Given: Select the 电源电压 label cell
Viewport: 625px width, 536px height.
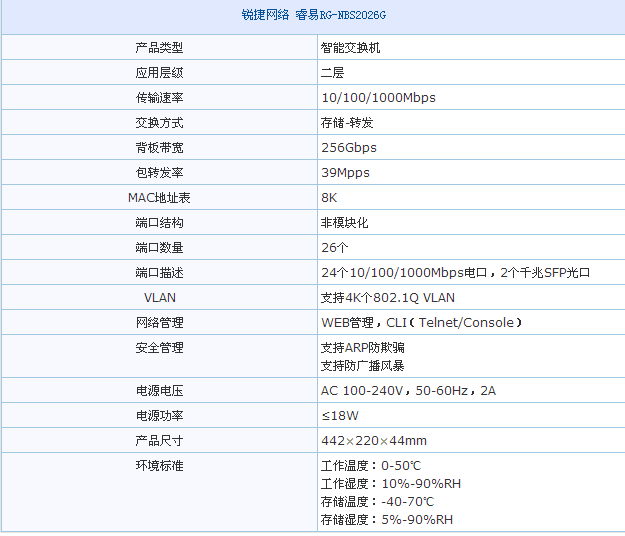Looking at the screenshot, I should click(x=159, y=391).
